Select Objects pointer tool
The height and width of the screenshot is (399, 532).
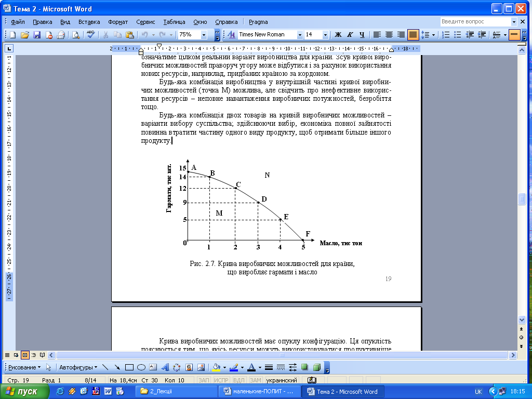pos(48,367)
